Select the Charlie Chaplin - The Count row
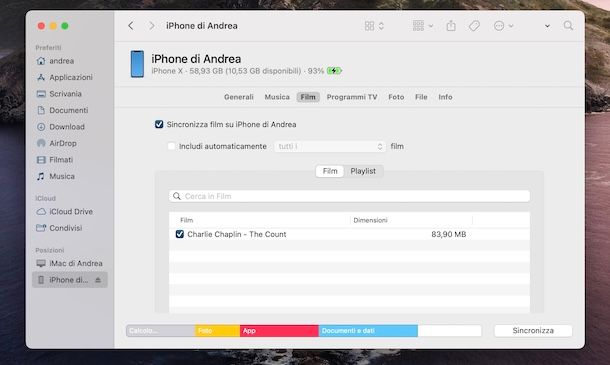Viewport: 610px width, 365px height. pos(349,234)
